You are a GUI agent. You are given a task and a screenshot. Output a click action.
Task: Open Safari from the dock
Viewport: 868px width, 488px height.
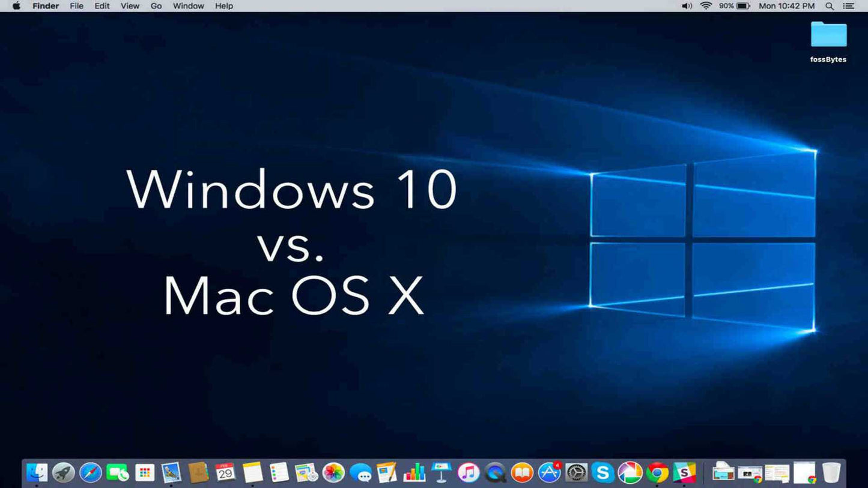pyautogui.click(x=91, y=472)
